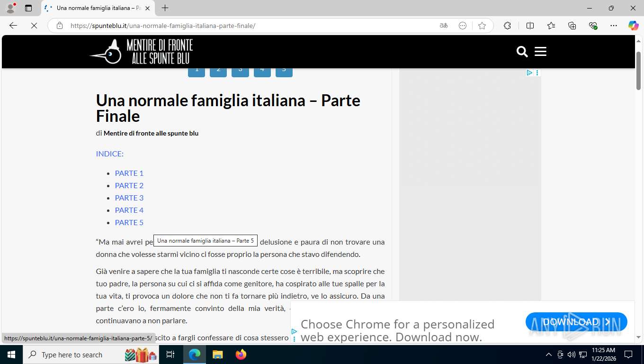Open the PARTE 3 index link

pyautogui.click(x=129, y=198)
